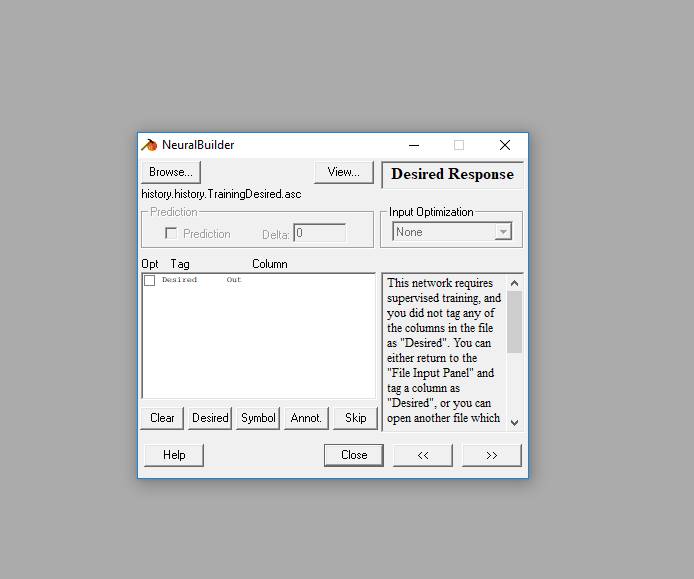Enable the Prediction checkbox

(171, 233)
